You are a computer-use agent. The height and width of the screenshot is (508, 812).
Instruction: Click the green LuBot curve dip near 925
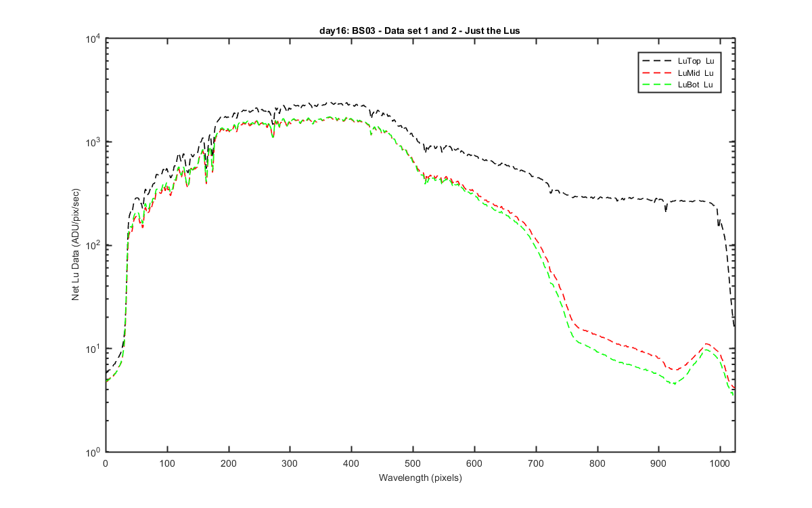point(674,383)
